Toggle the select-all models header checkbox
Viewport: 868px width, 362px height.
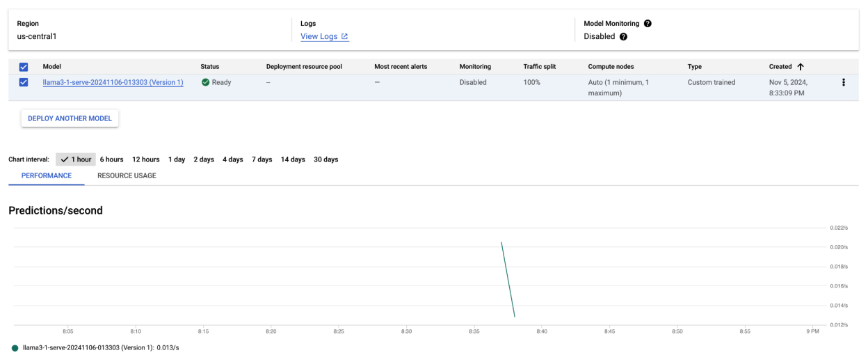click(x=24, y=67)
